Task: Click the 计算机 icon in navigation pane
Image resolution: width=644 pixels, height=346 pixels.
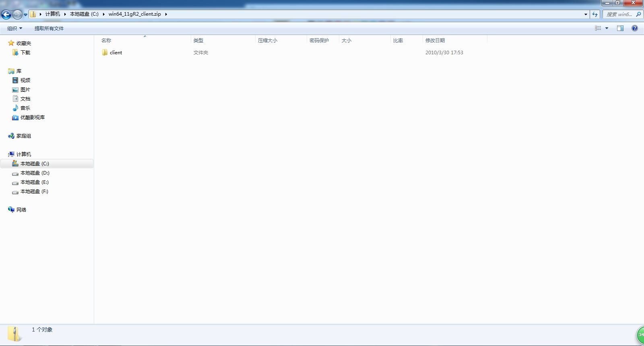Action: point(11,154)
